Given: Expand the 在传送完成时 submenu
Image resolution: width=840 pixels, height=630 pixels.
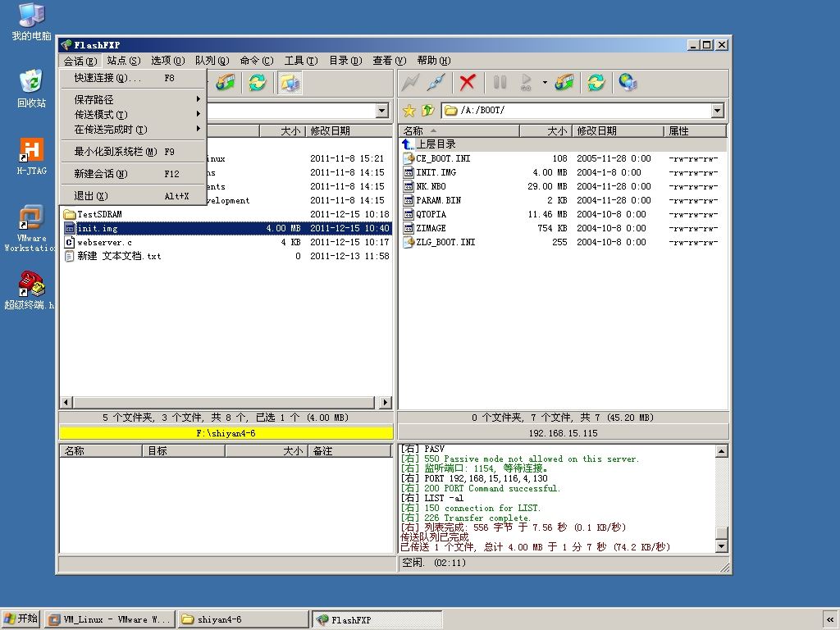Looking at the screenshot, I should (132, 130).
